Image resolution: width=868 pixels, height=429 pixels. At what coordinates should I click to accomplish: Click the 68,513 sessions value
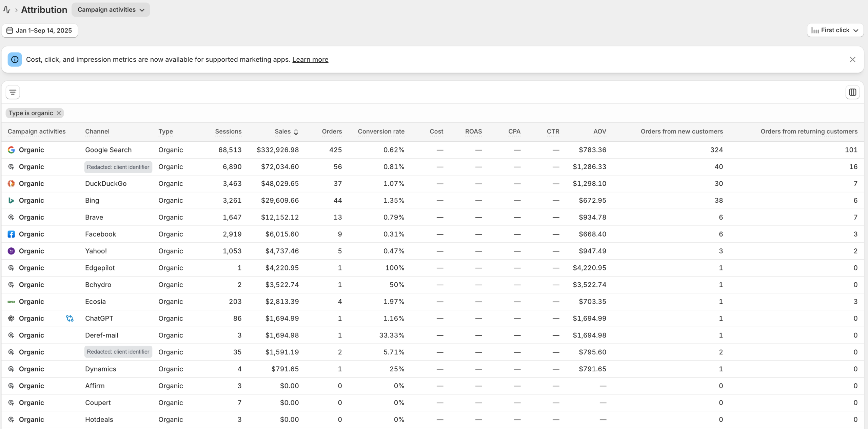(230, 150)
